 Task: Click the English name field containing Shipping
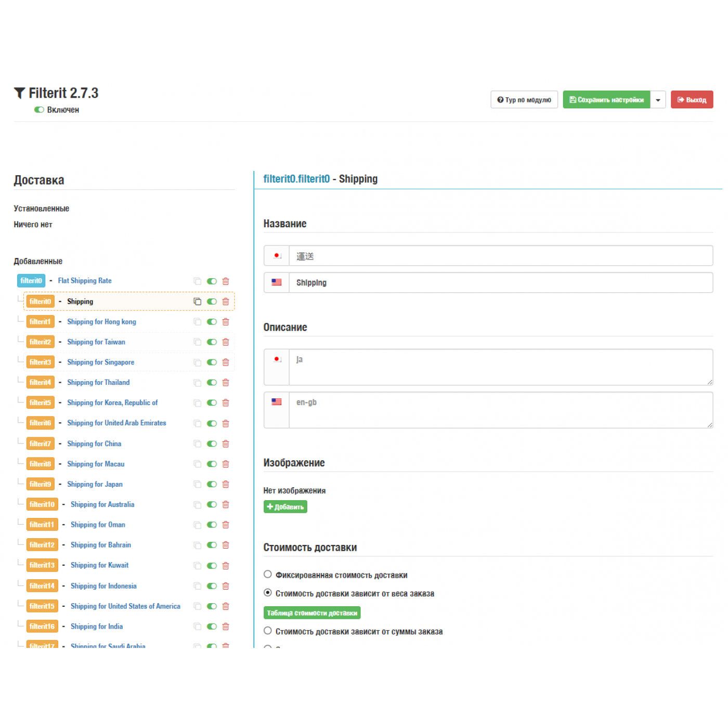tap(500, 283)
